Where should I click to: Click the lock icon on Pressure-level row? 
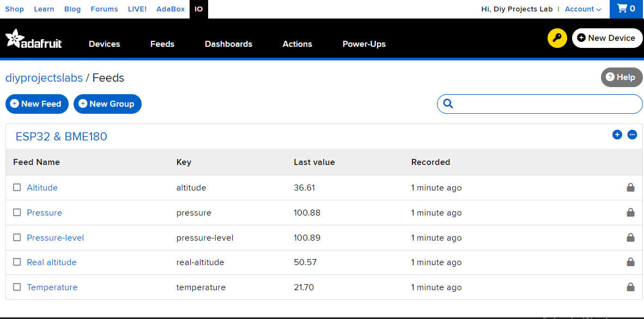(630, 237)
